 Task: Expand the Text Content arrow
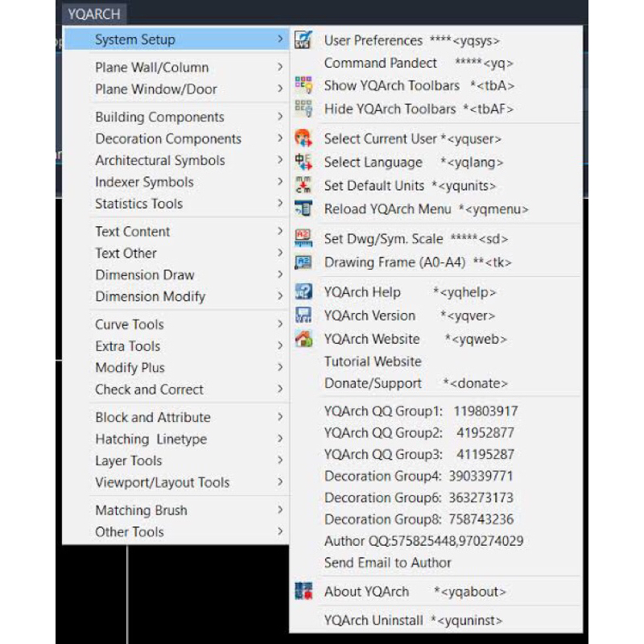[x=279, y=231]
